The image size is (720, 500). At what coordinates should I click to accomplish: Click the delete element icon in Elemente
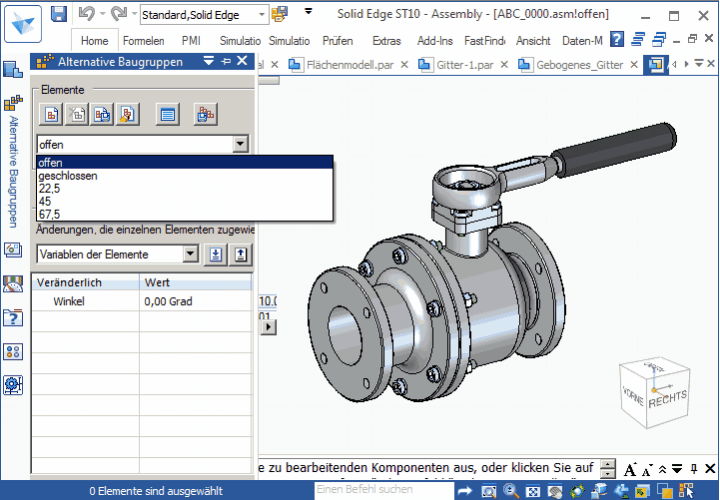pos(77,114)
